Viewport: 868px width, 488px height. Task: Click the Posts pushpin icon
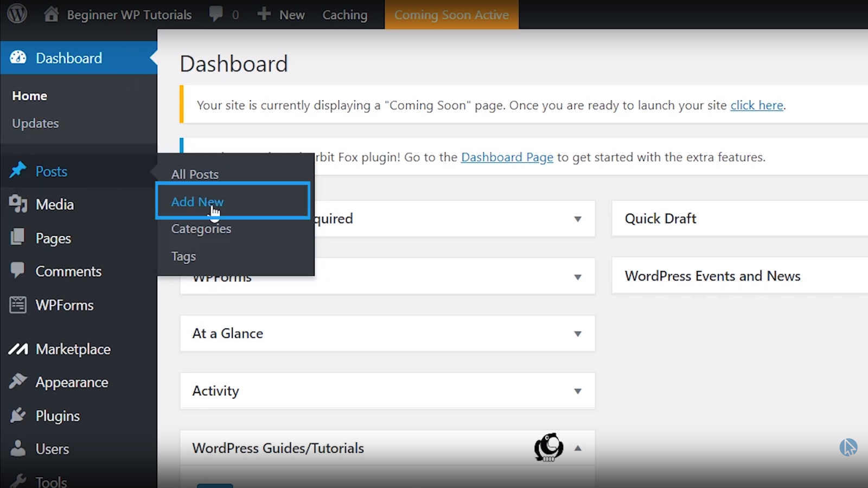18,171
